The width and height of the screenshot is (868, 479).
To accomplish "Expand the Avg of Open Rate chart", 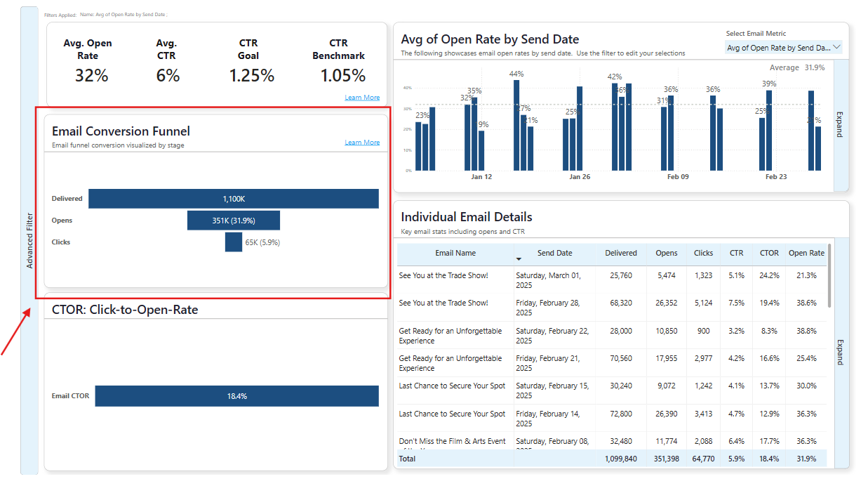I will click(x=840, y=124).
